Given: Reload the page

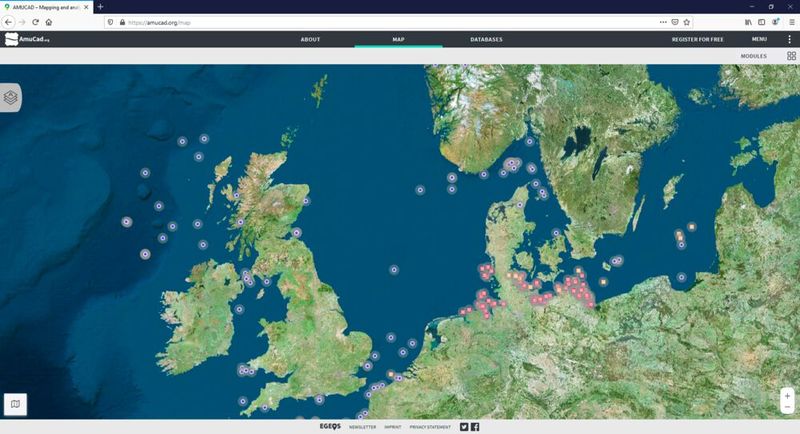Looking at the screenshot, I should (35, 22).
